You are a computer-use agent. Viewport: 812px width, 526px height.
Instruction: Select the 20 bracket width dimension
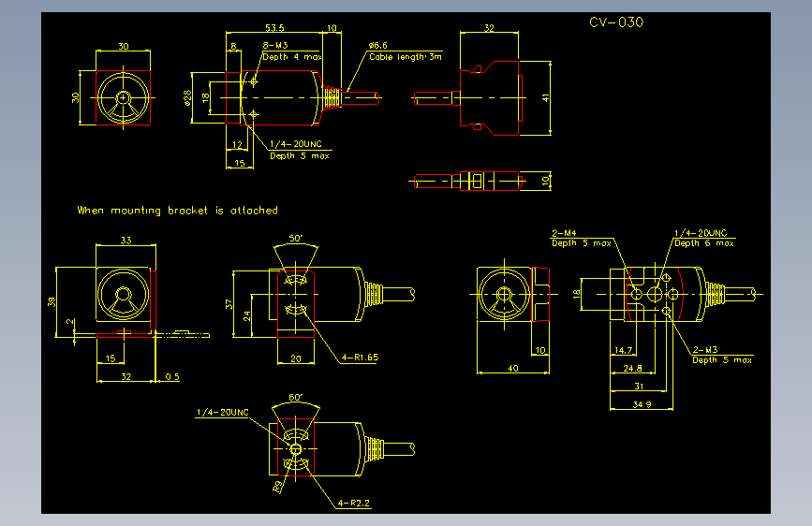tap(296, 358)
